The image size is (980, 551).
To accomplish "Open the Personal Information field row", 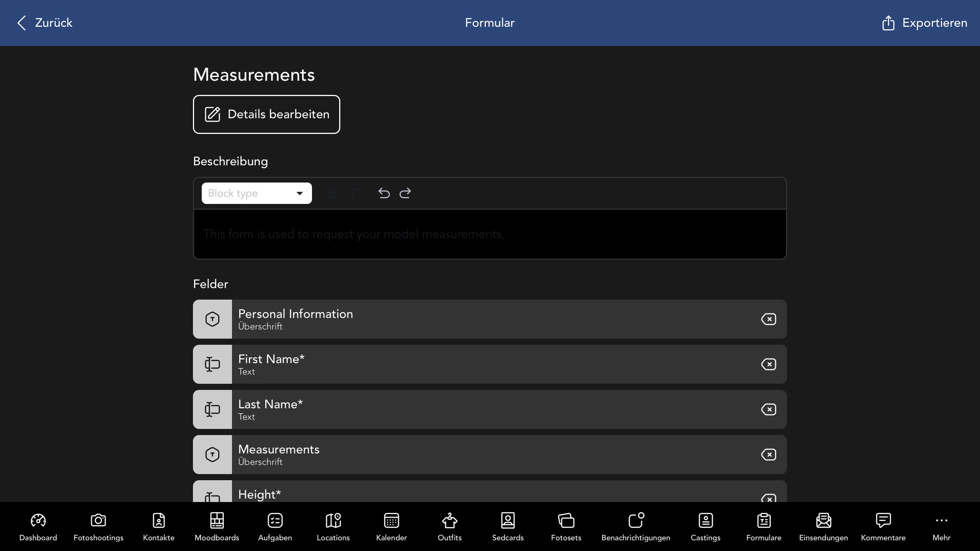I will tap(490, 319).
